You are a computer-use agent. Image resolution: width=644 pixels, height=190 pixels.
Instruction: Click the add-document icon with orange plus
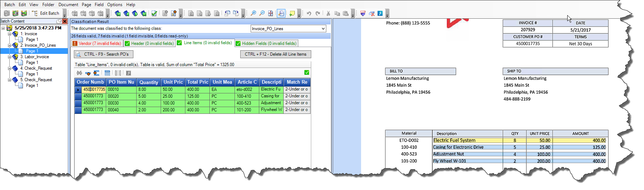click(174, 13)
